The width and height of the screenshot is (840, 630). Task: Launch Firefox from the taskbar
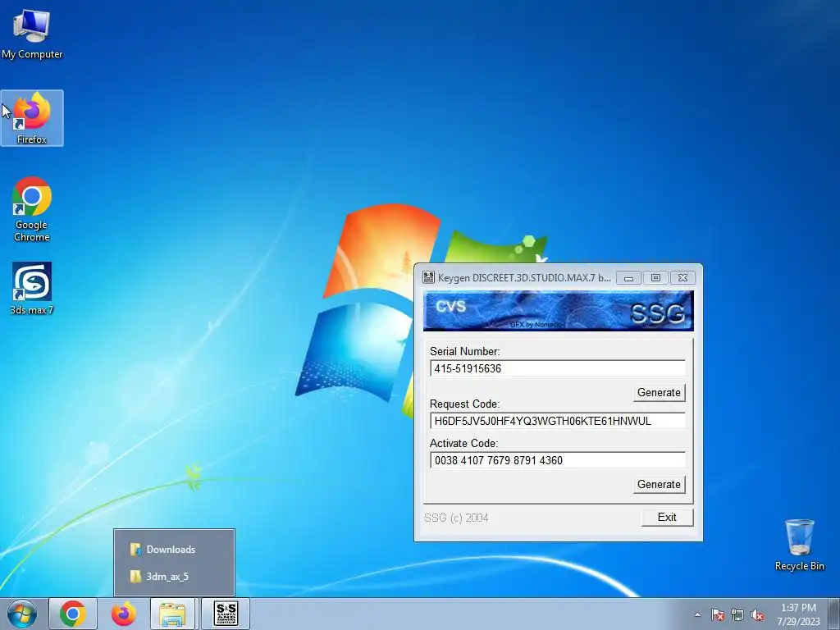[124, 614]
